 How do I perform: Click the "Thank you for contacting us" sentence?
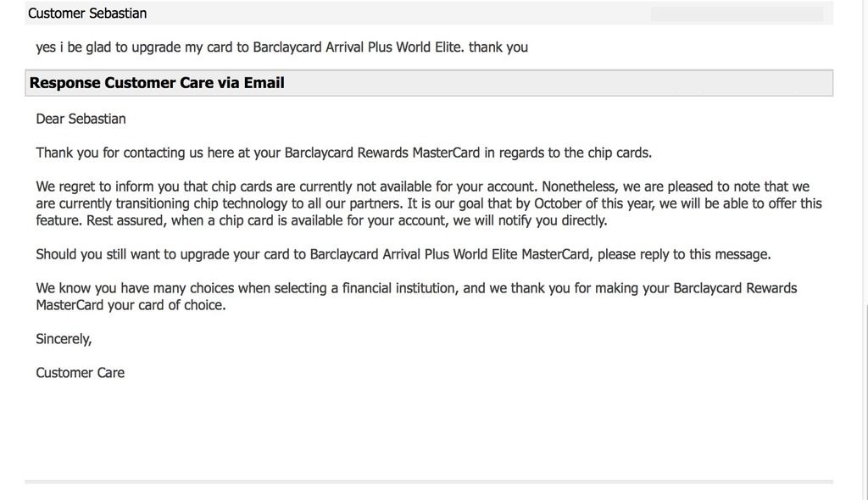pyautogui.click(x=343, y=153)
